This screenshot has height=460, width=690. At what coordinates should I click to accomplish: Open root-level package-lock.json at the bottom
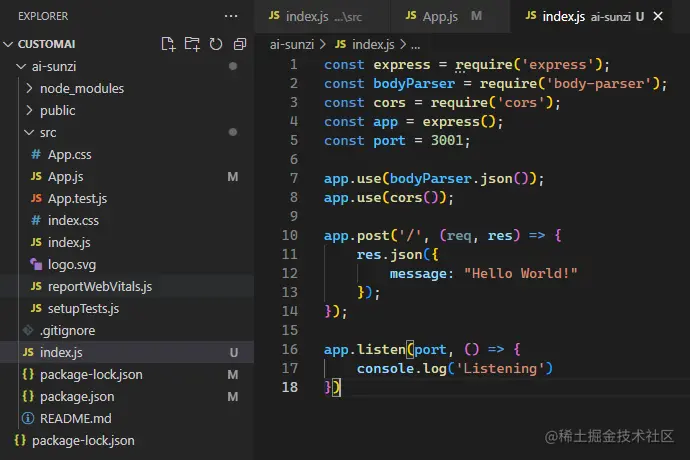click(83, 441)
